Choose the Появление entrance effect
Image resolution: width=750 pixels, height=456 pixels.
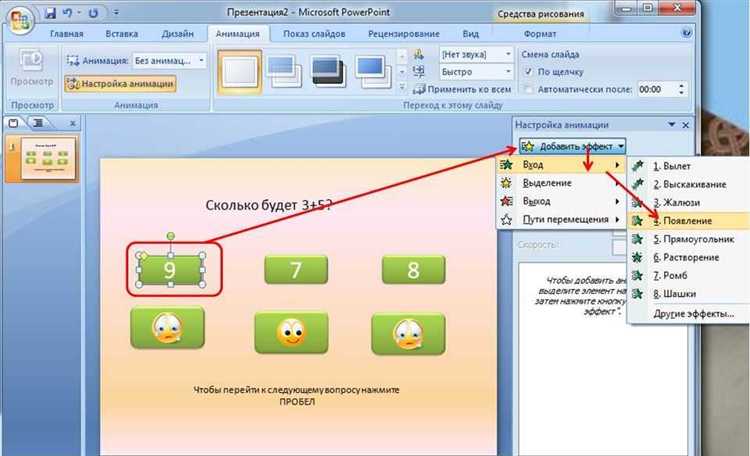688,221
